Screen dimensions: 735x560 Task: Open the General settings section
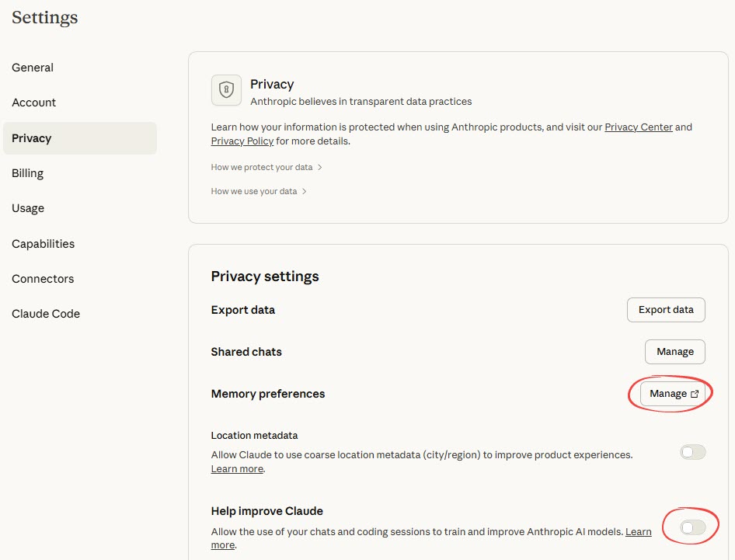pyautogui.click(x=33, y=68)
